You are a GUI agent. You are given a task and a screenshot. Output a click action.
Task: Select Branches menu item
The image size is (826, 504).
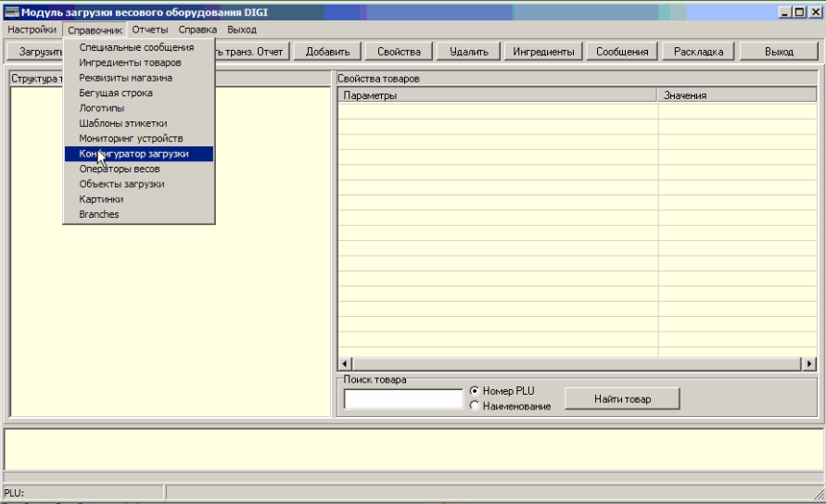[138, 214]
